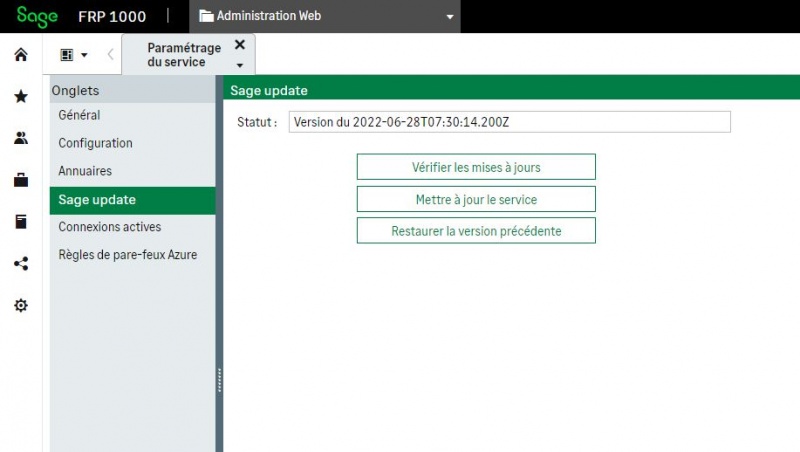Click the Onglets panel header
Screen dimensions: 800x452
point(133,90)
